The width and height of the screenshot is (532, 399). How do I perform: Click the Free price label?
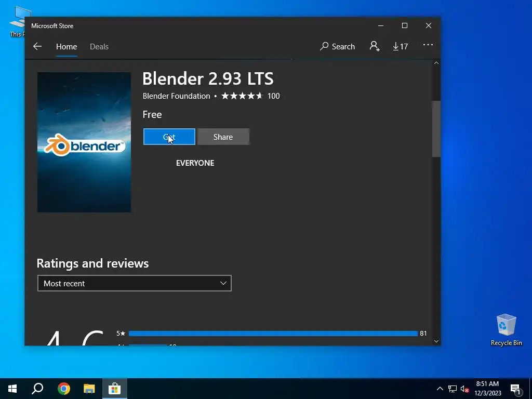pos(152,115)
